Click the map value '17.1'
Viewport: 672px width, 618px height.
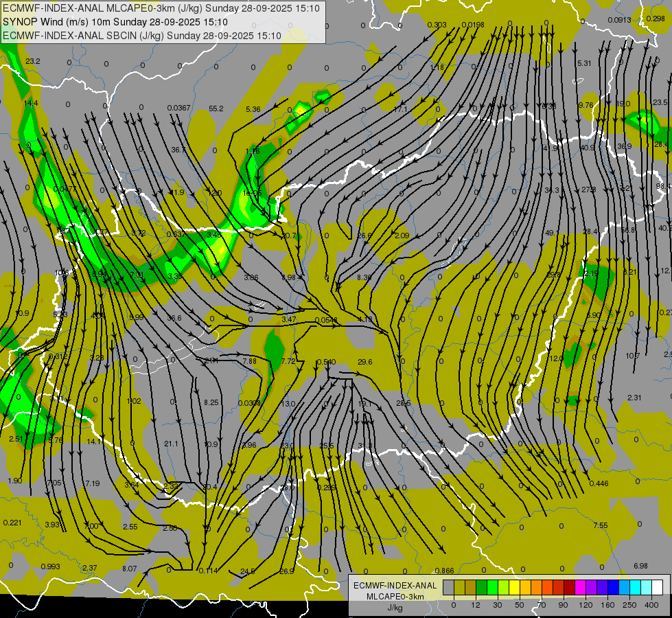400,109
